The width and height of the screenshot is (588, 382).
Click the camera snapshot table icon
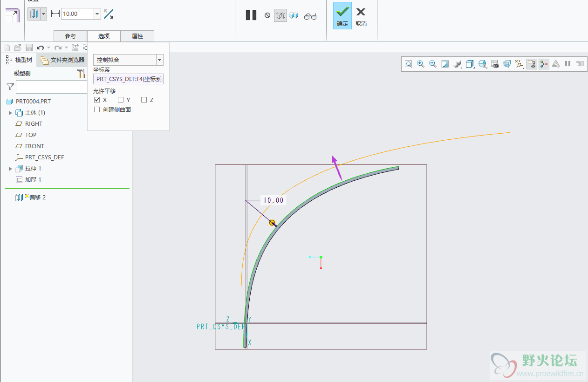(x=495, y=64)
